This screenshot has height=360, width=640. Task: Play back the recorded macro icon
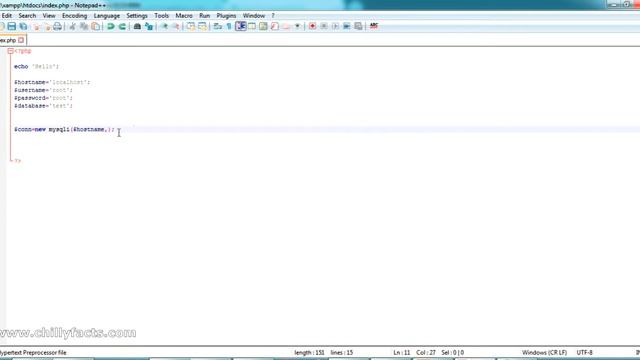click(x=335, y=27)
